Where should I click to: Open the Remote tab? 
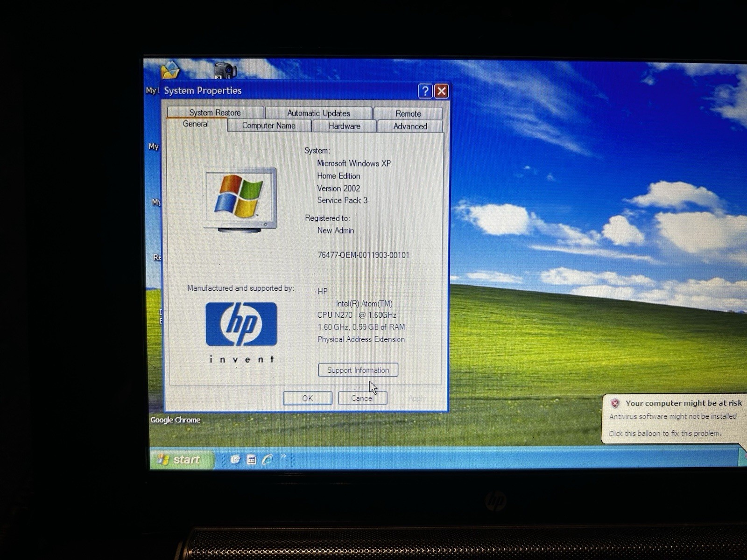[x=408, y=113]
